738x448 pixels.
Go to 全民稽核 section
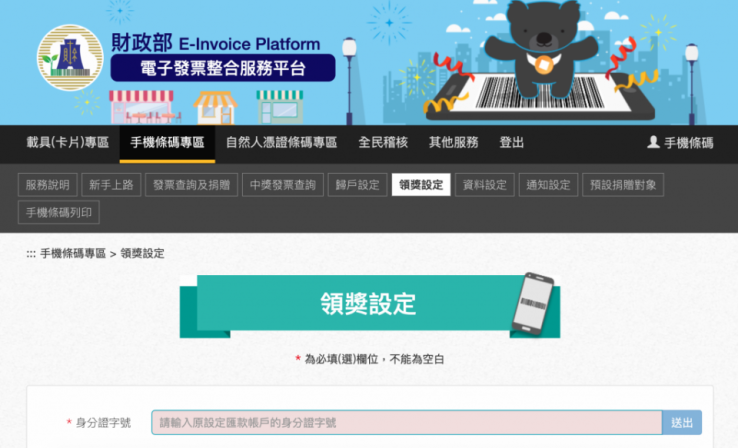[383, 143]
